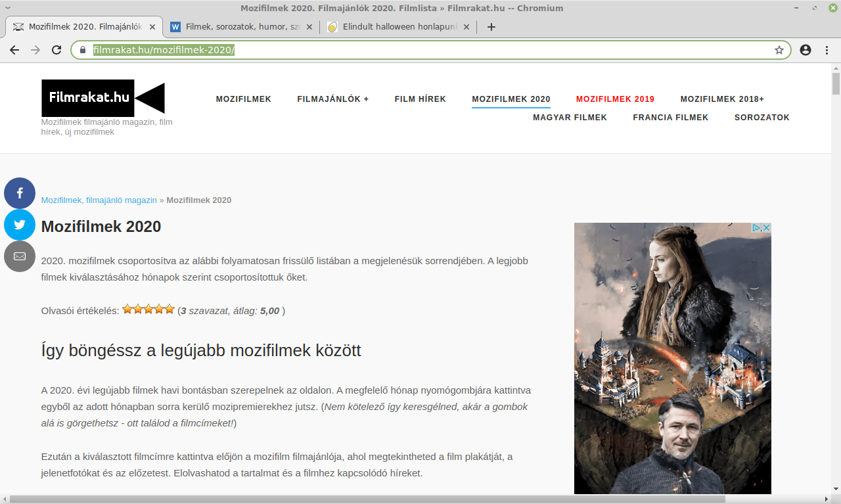Open MOZIFILMEK 2020 menu item
Screen dimensions: 841x504
[511, 99]
